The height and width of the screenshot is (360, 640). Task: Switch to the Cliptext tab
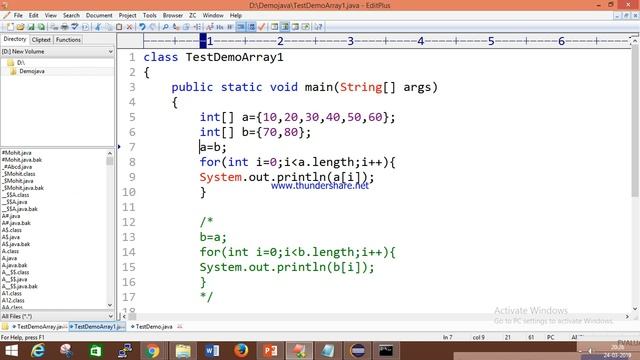(41, 40)
